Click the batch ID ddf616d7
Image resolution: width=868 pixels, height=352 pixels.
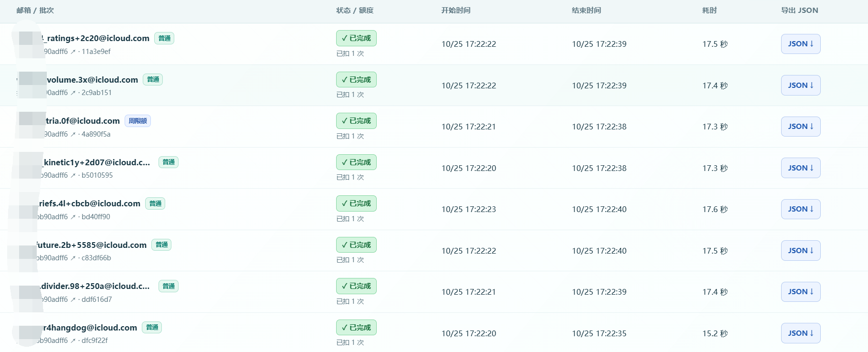[x=96, y=299]
